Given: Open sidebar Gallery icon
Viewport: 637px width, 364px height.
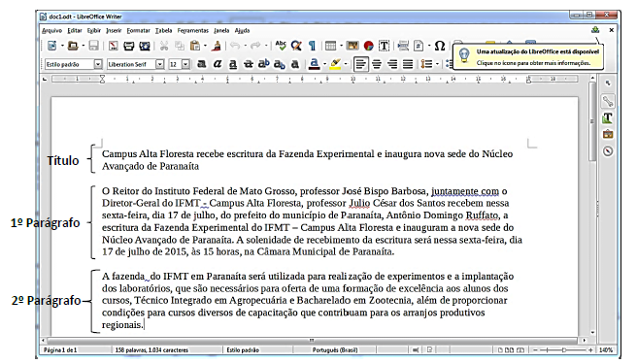Looking at the screenshot, I should [x=608, y=134].
